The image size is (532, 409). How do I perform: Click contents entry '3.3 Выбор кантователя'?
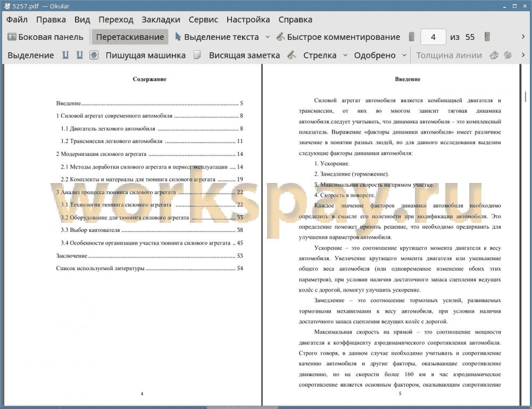point(152,230)
